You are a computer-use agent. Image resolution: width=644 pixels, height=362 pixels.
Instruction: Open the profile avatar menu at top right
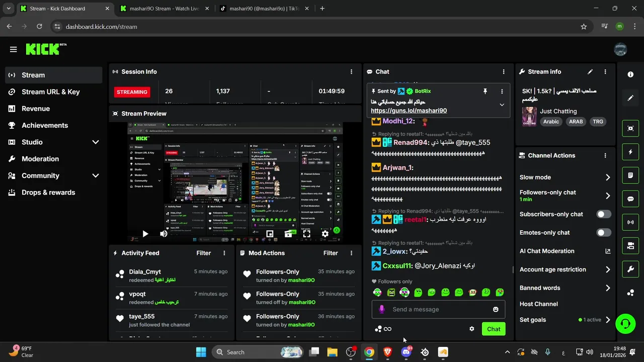tap(620, 49)
